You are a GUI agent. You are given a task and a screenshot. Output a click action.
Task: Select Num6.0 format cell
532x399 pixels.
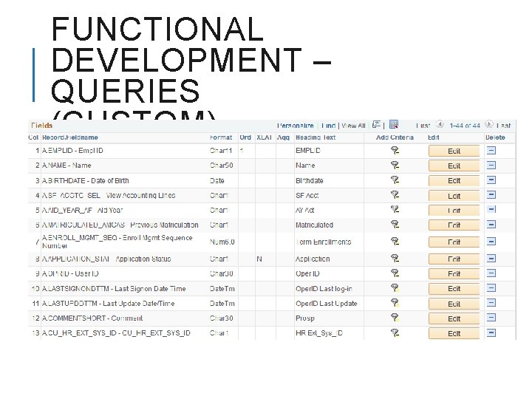pyautogui.click(x=222, y=242)
